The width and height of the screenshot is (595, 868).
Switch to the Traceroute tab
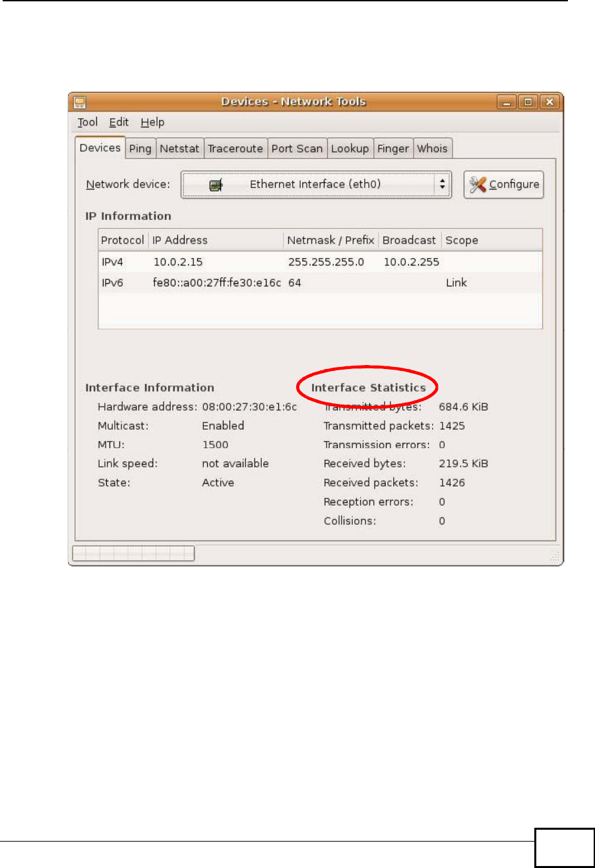(x=235, y=149)
